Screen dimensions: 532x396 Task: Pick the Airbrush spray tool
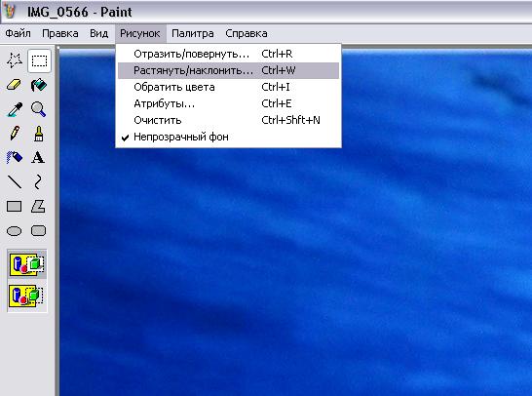click(x=15, y=158)
